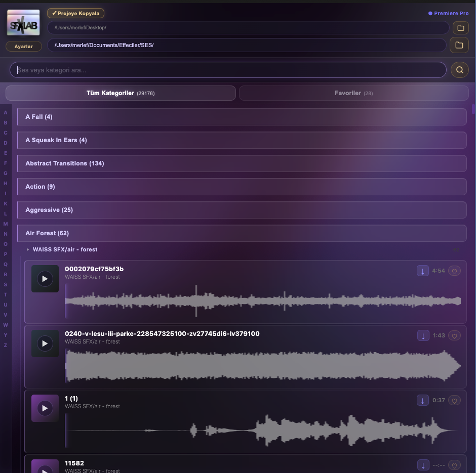Click the SFXLAB logo

point(23,23)
